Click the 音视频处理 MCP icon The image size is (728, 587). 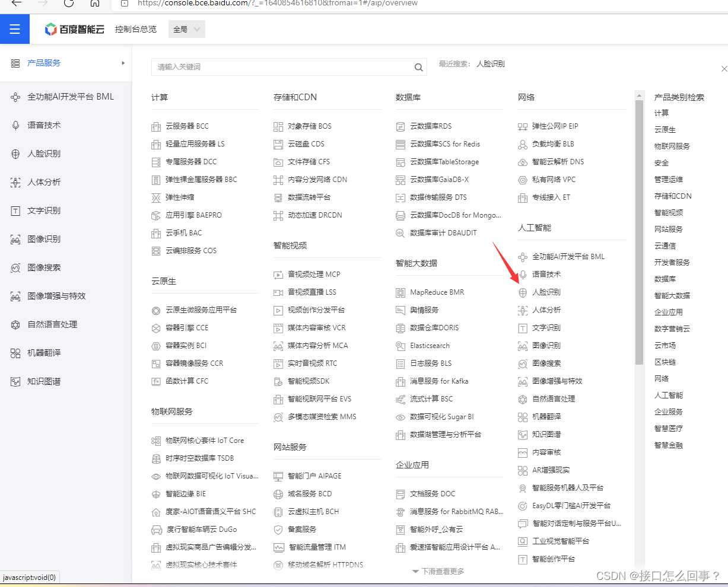coord(278,275)
